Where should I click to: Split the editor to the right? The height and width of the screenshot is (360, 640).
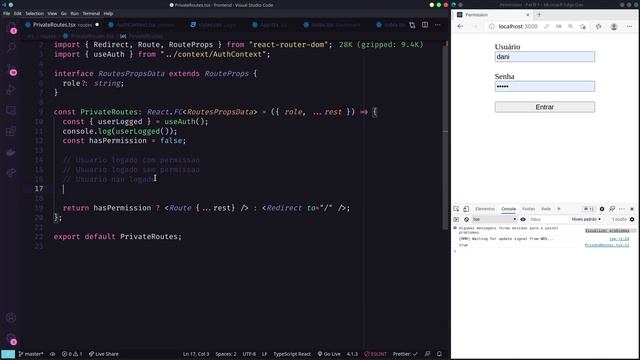click(425, 25)
